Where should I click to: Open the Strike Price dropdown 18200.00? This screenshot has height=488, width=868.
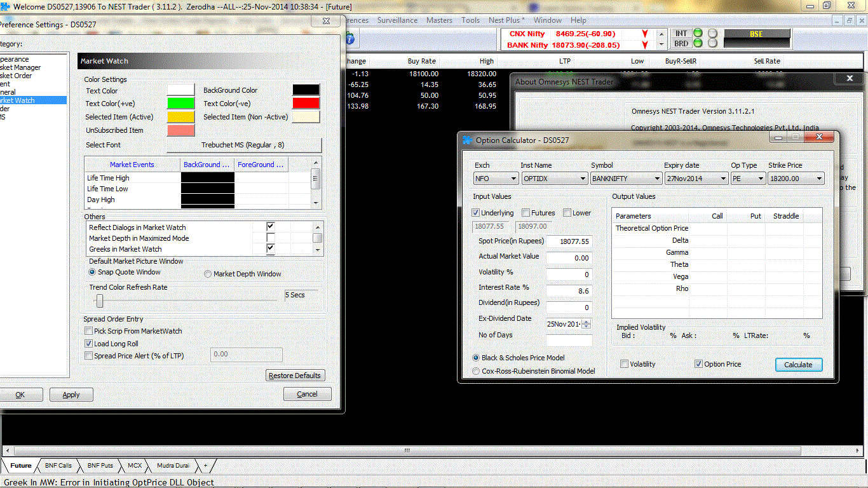point(796,179)
